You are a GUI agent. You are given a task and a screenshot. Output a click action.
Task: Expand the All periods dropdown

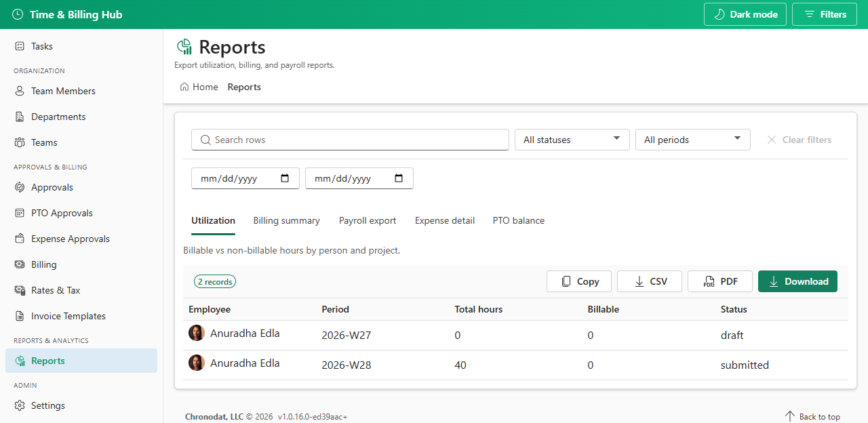click(693, 140)
